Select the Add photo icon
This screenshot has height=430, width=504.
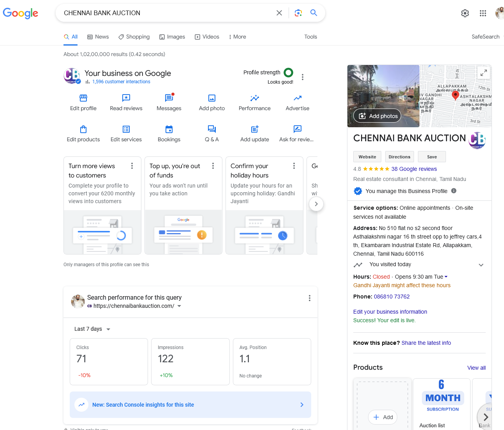tap(211, 98)
